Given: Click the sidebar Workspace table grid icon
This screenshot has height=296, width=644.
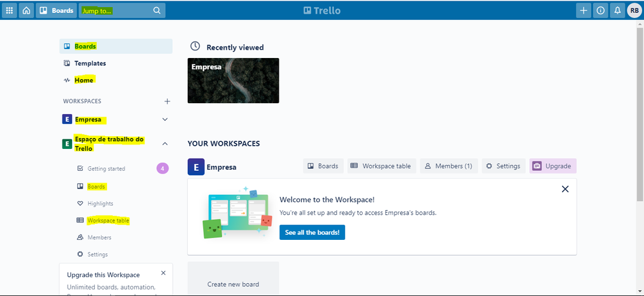Looking at the screenshot, I should (x=80, y=221).
